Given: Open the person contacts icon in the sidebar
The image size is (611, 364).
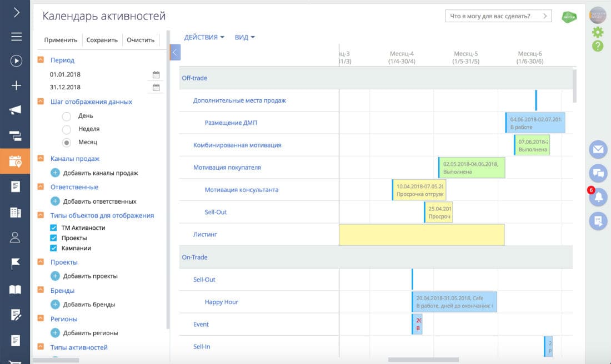Looking at the screenshot, I should [x=15, y=237].
